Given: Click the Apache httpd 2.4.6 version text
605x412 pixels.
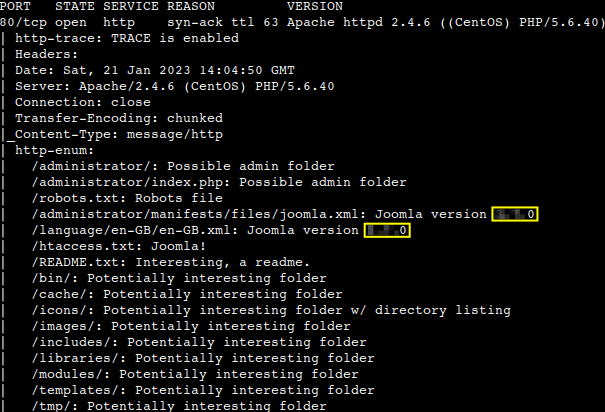Looking at the screenshot, I should tap(358, 22).
